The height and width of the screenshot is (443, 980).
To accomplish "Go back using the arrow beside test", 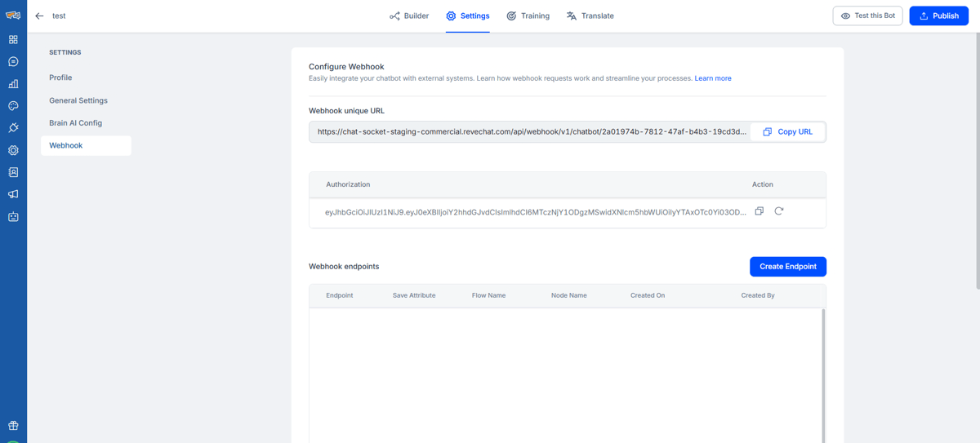I will [39, 16].
